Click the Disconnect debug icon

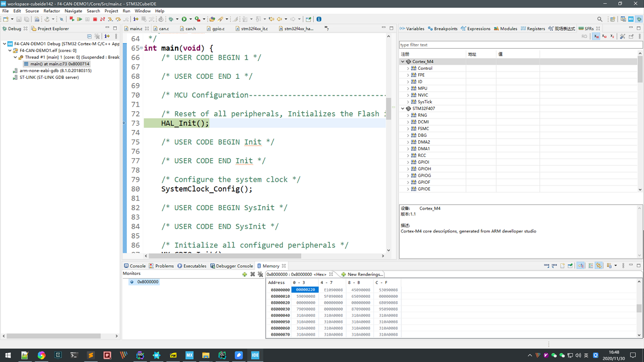(x=103, y=20)
